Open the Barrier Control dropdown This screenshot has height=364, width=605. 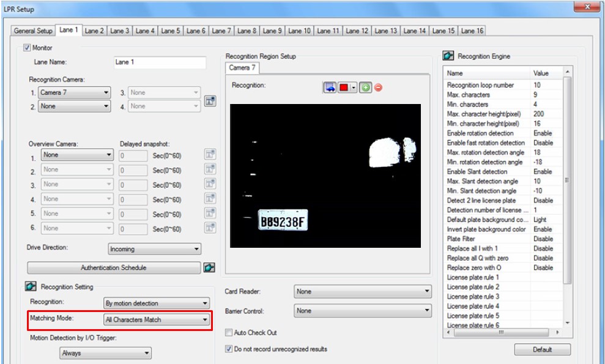click(x=363, y=311)
